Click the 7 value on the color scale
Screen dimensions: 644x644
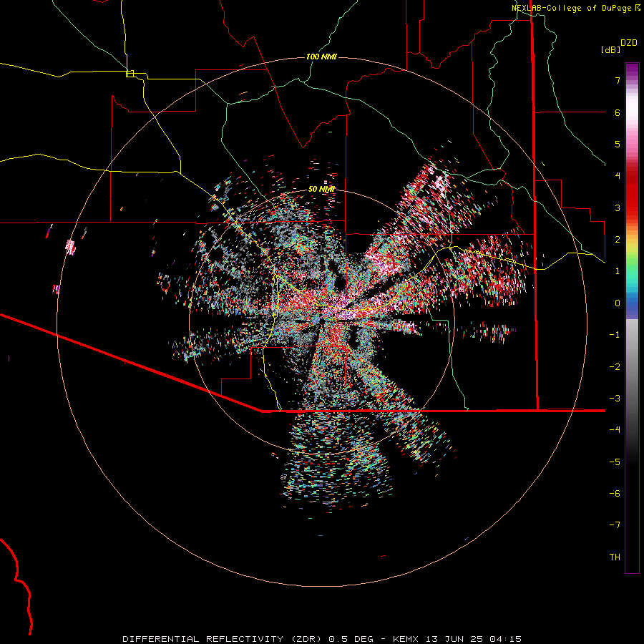pos(618,80)
